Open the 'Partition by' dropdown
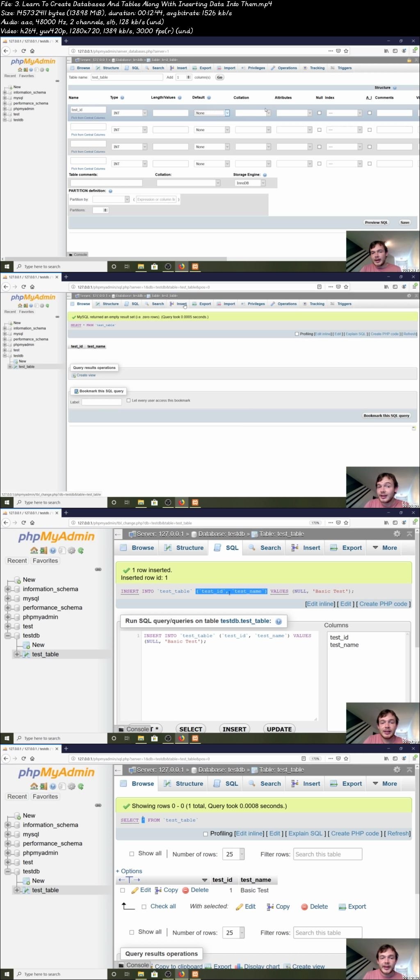Screen dimensions: 420x980 (111, 199)
